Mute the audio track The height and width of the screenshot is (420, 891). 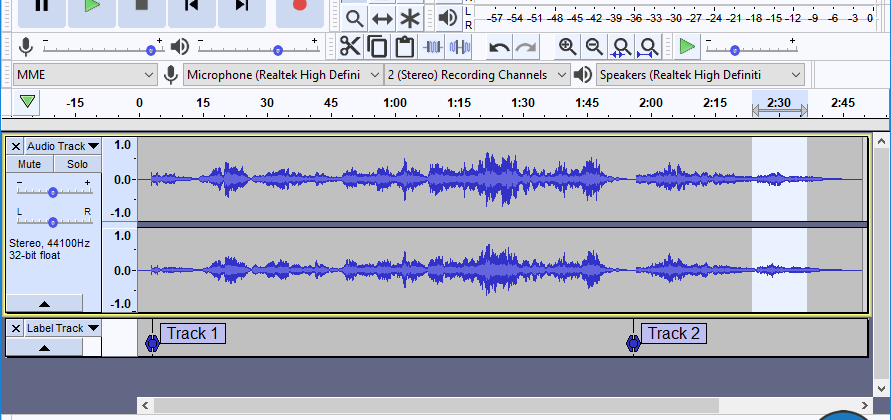click(x=29, y=164)
